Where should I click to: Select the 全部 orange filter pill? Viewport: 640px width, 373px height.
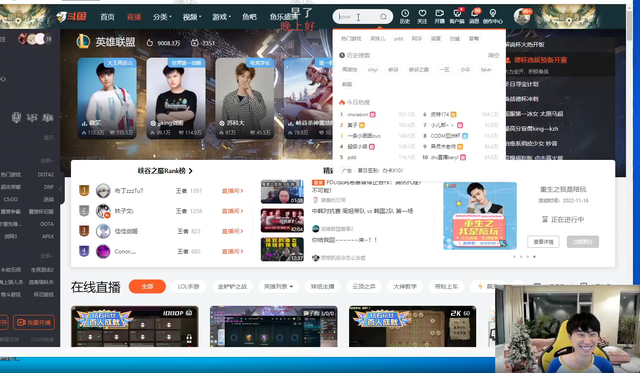coord(147,286)
